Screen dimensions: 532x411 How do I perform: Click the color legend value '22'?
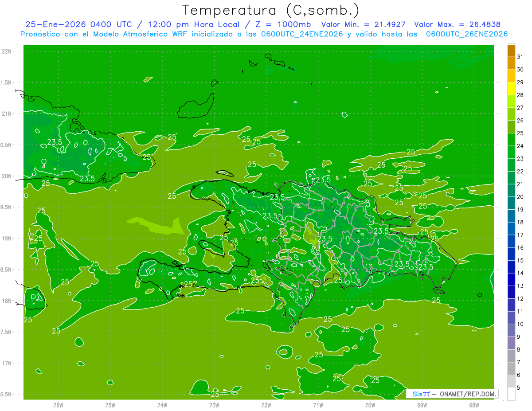(520, 172)
